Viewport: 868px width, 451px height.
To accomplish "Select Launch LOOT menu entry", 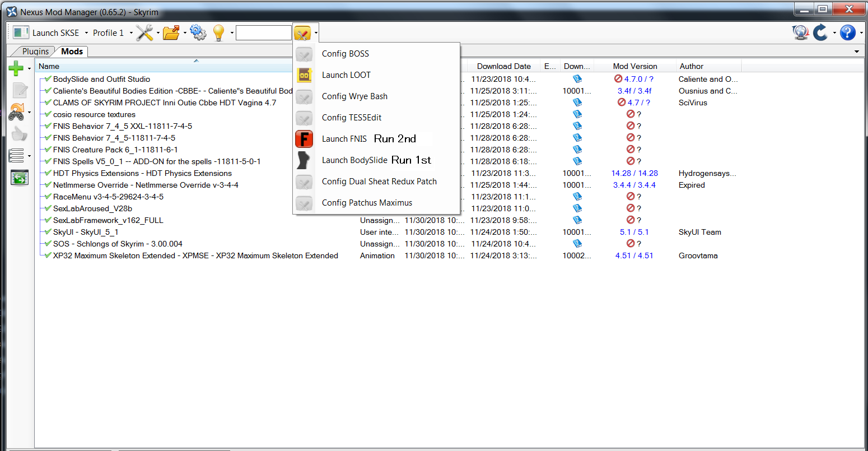I will (x=376, y=75).
